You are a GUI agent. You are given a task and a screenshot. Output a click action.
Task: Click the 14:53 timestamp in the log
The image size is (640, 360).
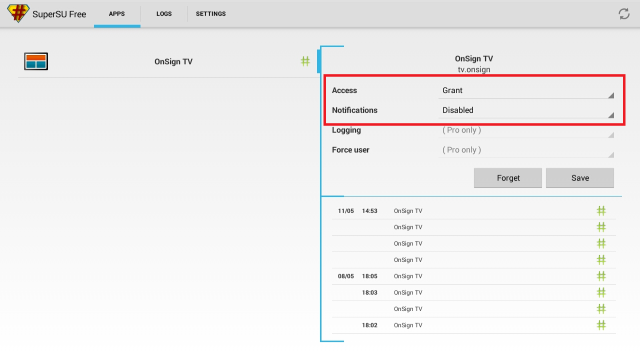point(369,211)
